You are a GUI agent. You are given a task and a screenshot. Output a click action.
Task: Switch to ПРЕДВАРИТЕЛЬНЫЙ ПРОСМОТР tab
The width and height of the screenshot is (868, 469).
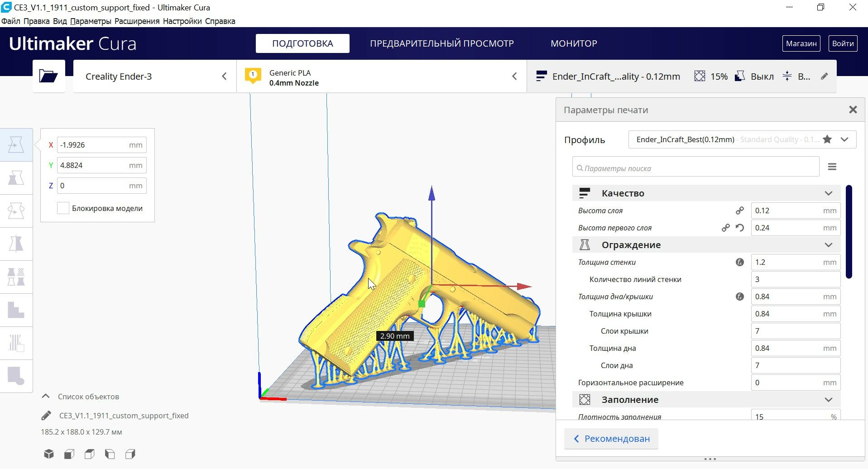[442, 43]
